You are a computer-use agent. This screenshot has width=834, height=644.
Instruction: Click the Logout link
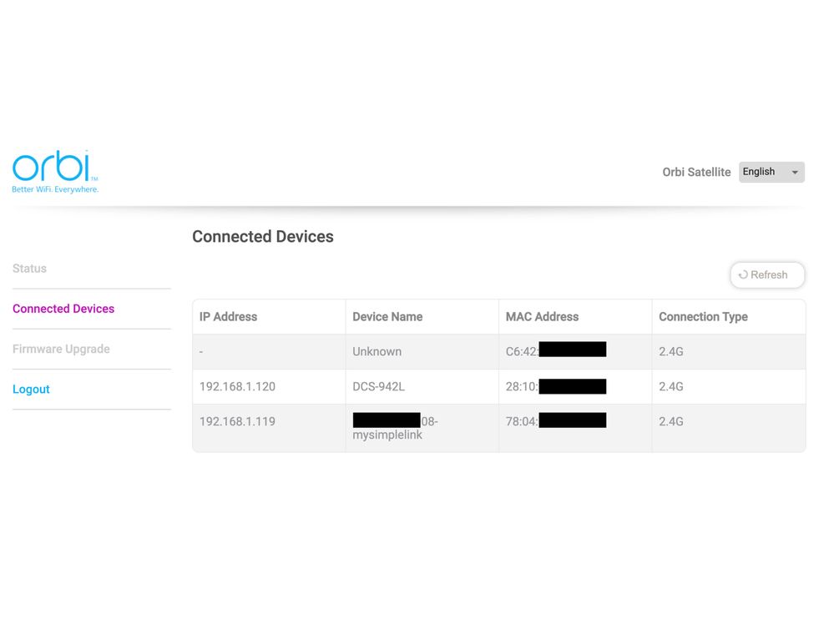click(31, 390)
